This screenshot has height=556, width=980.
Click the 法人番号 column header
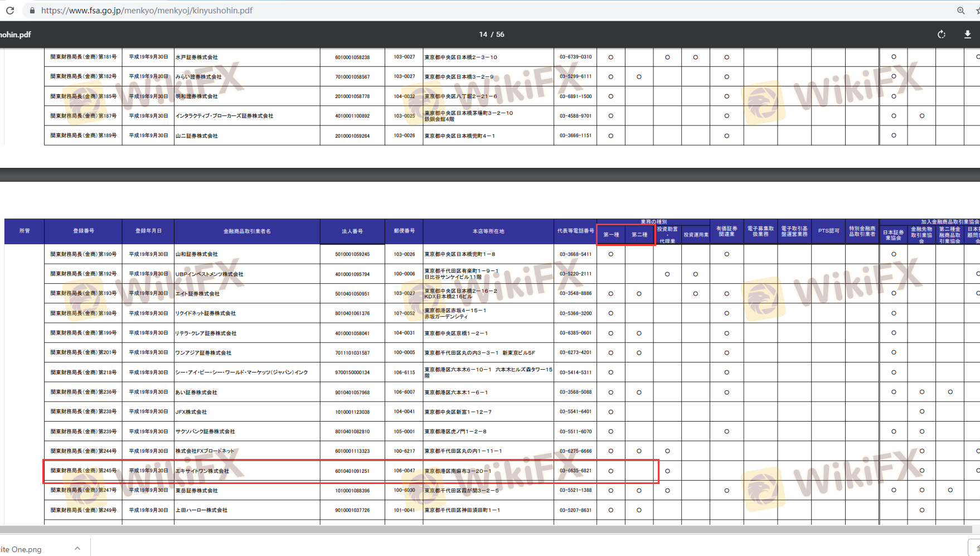tap(352, 231)
